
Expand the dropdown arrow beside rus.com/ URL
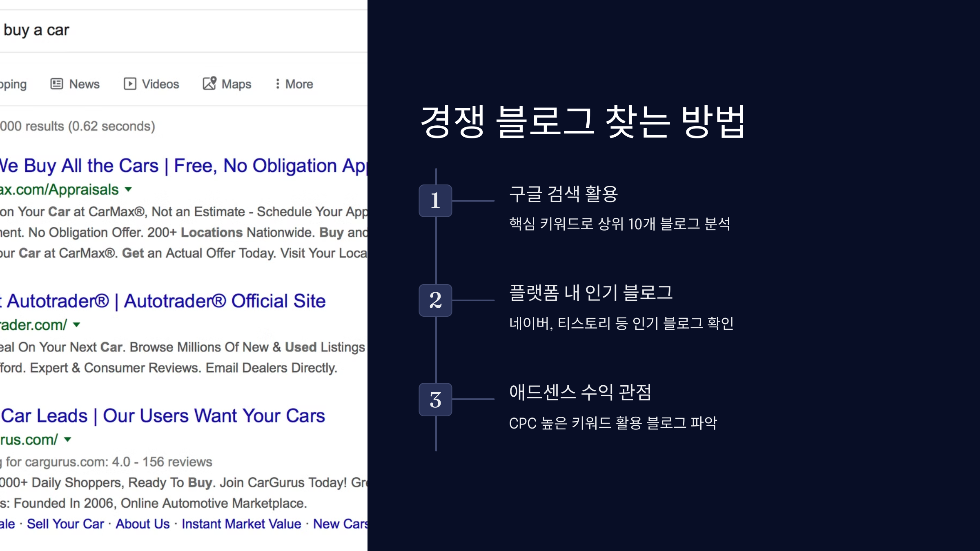pyautogui.click(x=68, y=440)
